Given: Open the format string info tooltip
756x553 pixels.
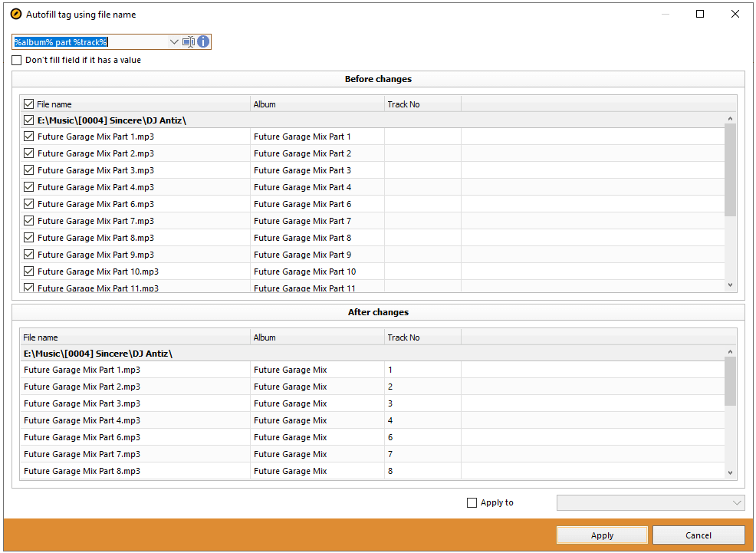Looking at the screenshot, I should click(x=202, y=41).
